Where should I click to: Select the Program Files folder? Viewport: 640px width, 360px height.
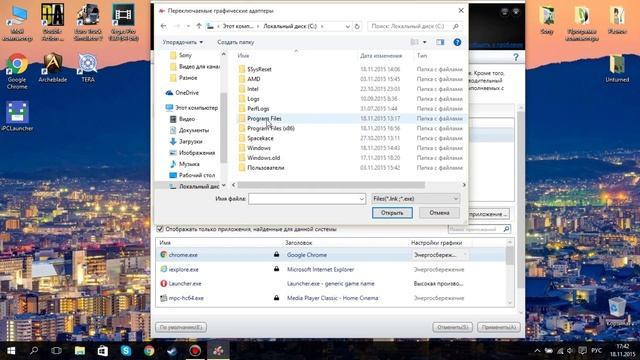click(264, 118)
